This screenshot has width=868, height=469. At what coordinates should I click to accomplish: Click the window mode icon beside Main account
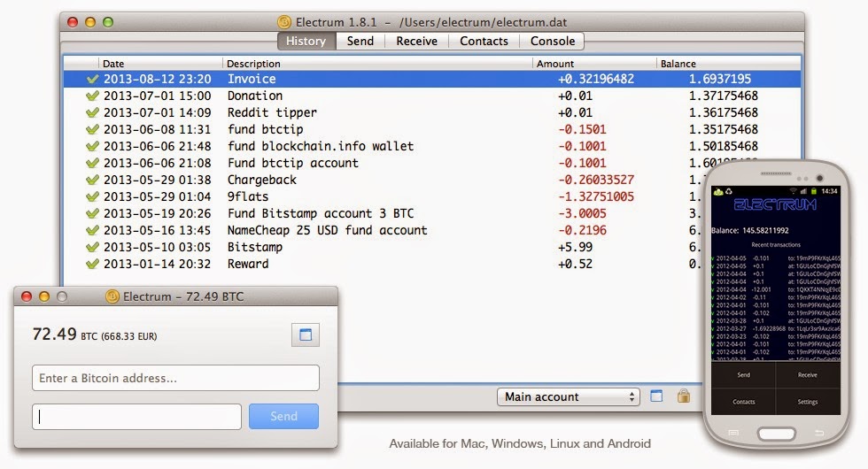pos(656,396)
